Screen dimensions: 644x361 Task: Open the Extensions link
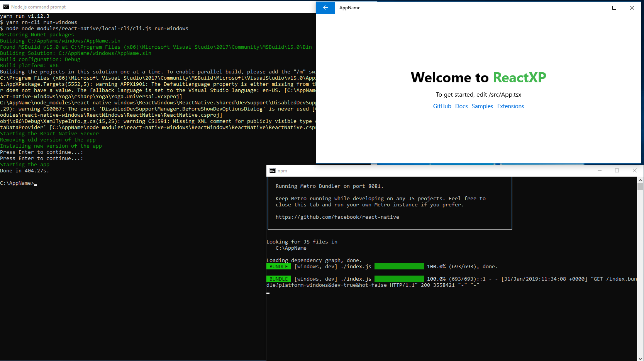pyautogui.click(x=510, y=106)
